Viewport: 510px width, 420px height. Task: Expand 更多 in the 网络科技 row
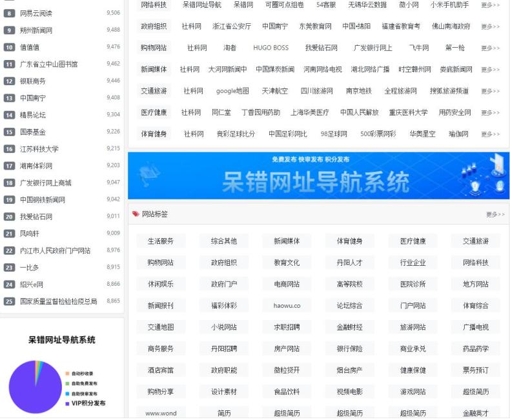pos(490,5)
